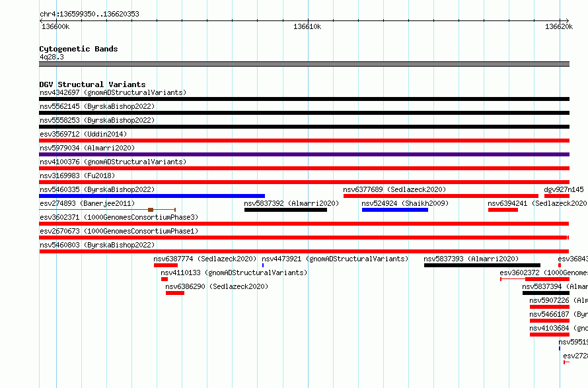The width and height of the screenshot is (588, 388).
Task: Click the nsv4473921 gnomADStructuralVariants label
Action: click(x=335, y=259)
